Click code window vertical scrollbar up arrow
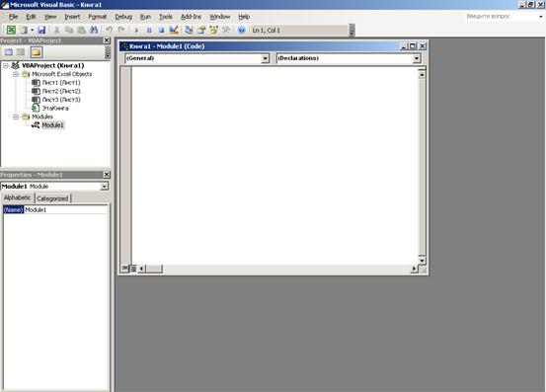 pyautogui.click(x=422, y=75)
